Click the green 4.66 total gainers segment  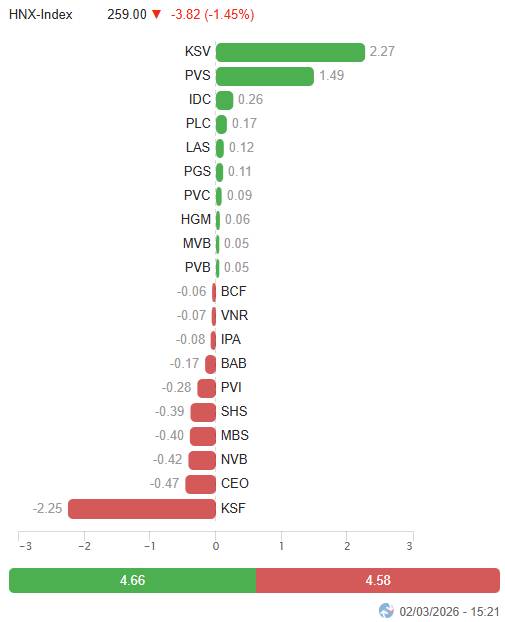coord(132,580)
